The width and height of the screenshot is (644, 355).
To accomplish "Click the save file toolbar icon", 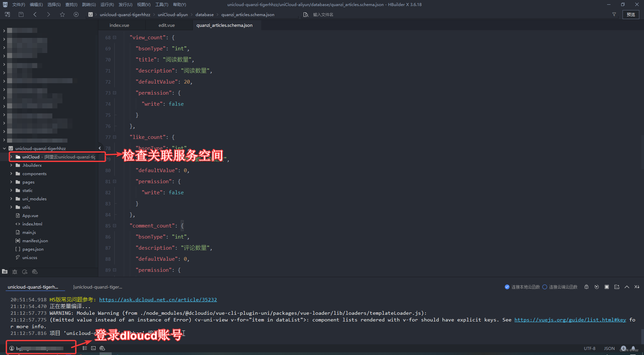I will (x=21, y=14).
